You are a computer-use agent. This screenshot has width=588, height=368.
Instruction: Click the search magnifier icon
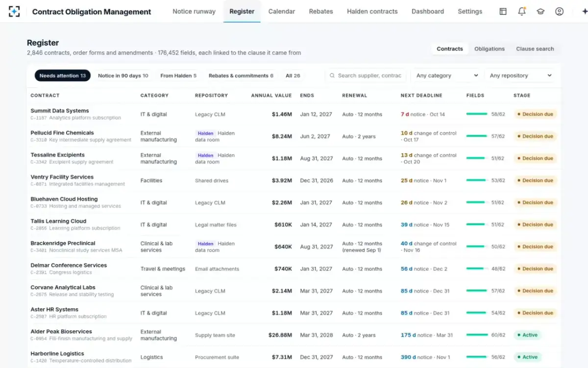(x=332, y=76)
